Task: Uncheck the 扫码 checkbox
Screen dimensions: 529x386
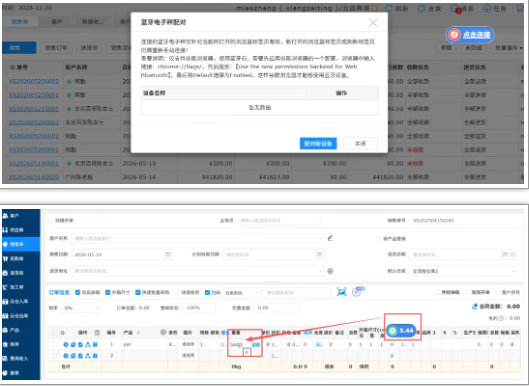Action: 207,292
